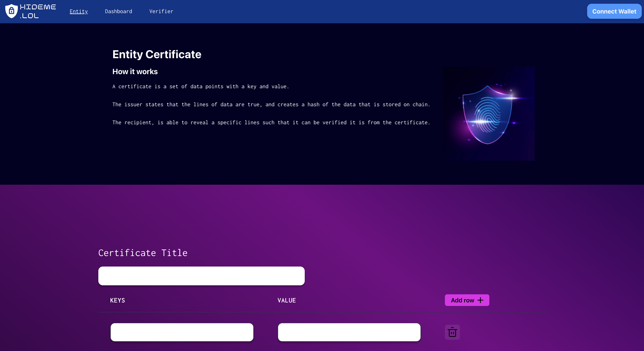The image size is (644, 351).
Task: Click the Add row button
Action: tap(466, 300)
